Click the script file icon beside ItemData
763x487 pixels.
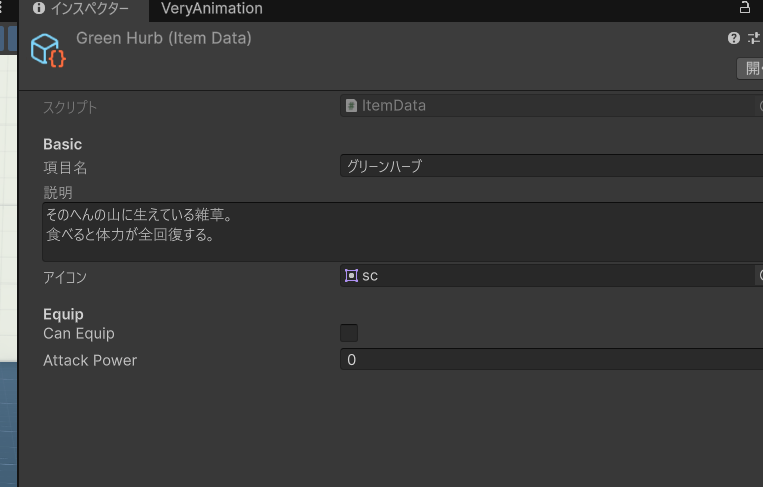click(x=351, y=106)
